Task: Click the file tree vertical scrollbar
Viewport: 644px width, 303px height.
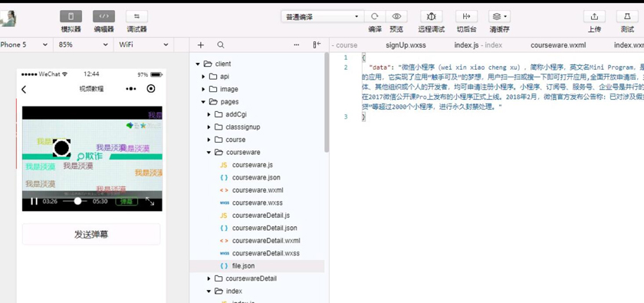Action: 327,103
